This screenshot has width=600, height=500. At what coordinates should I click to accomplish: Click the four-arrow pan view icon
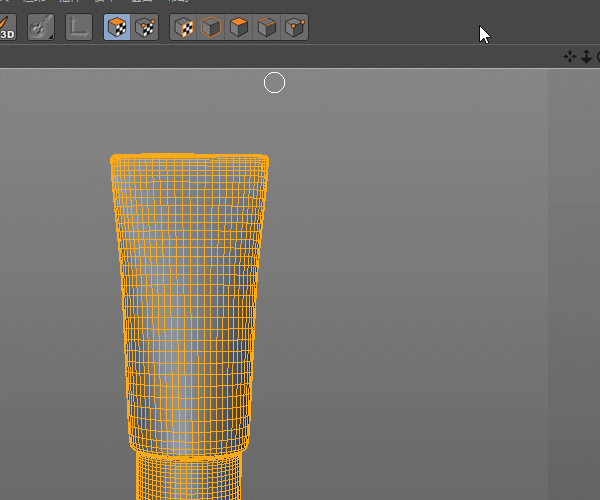(x=570, y=57)
